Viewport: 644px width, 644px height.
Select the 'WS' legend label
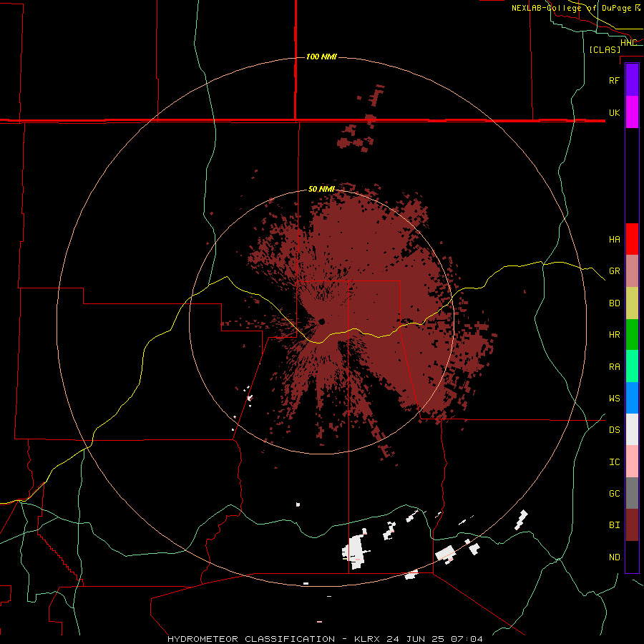pos(614,399)
